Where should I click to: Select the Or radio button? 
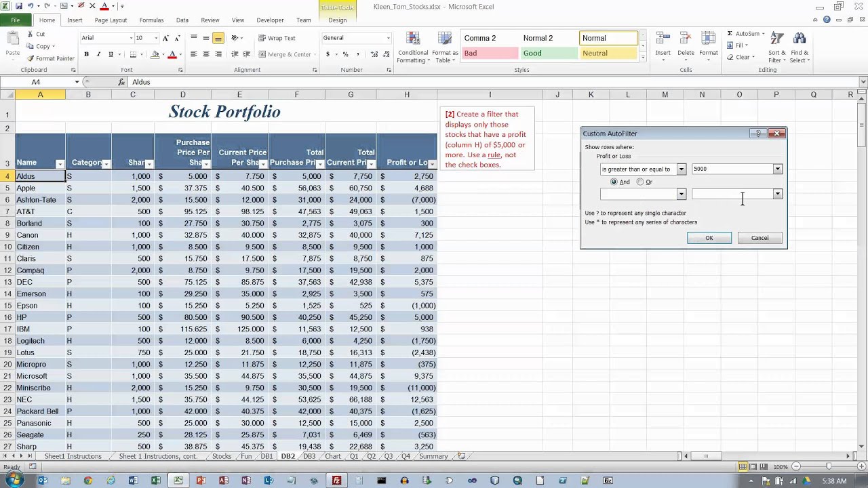coord(640,182)
